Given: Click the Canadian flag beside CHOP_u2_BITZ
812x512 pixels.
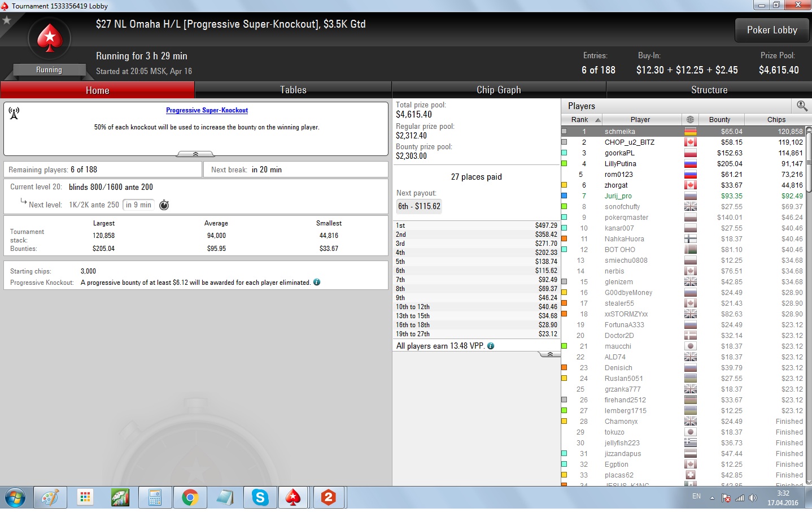Looking at the screenshot, I should [690, 142].
